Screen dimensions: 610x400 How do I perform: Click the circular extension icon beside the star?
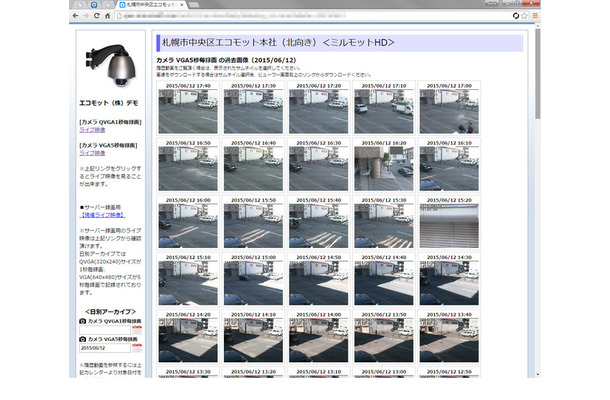pos(516,16)
